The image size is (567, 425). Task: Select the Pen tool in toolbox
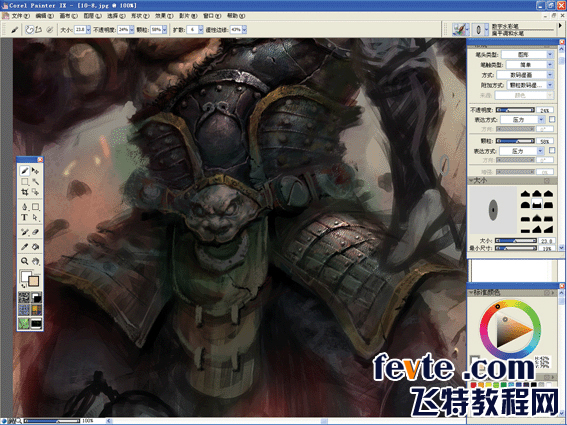point(25,207)
